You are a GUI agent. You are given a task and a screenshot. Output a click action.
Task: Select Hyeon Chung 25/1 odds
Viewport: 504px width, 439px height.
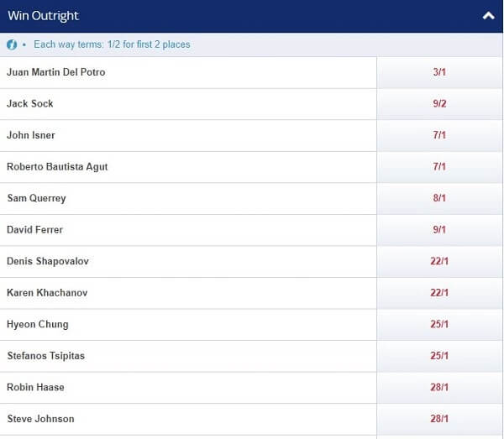[x=439, y=324]
